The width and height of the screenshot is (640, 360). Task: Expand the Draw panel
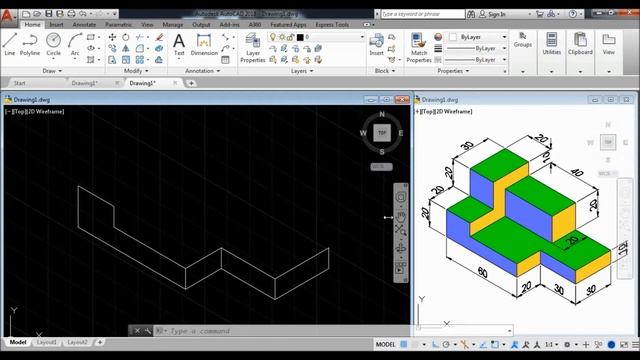52,71
